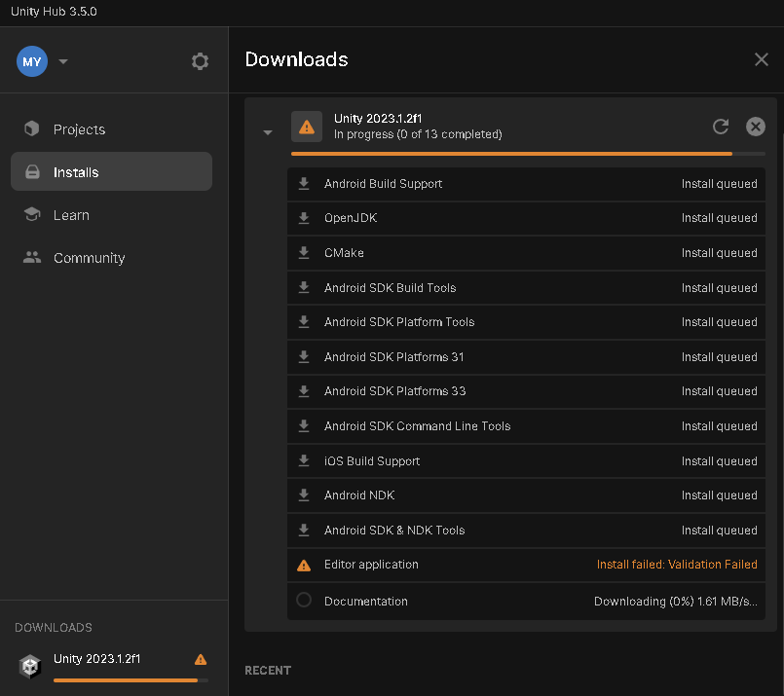784x696 pixels.
Task: Click the Documentation downloading status text
Action: tap(676, 601)
